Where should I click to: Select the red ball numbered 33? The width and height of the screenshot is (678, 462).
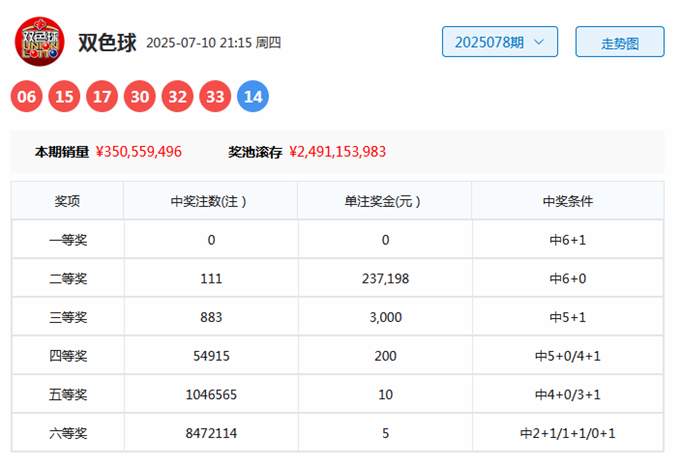215,96
